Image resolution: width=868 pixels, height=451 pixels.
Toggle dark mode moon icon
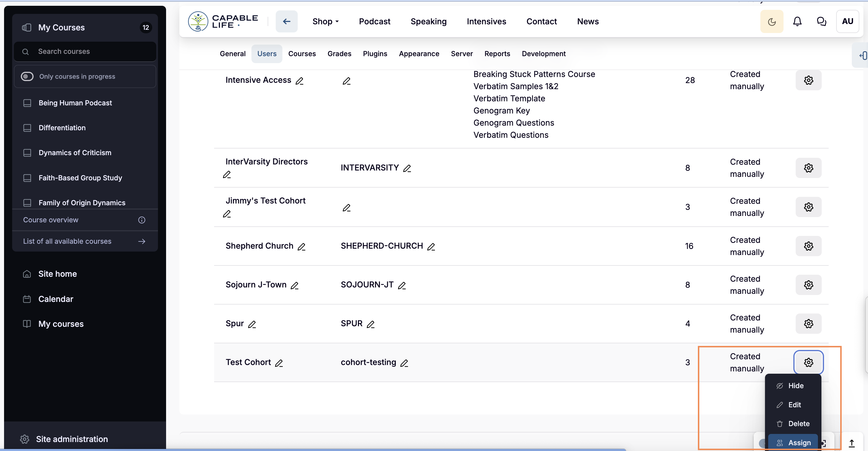click(x=771, y=22)
